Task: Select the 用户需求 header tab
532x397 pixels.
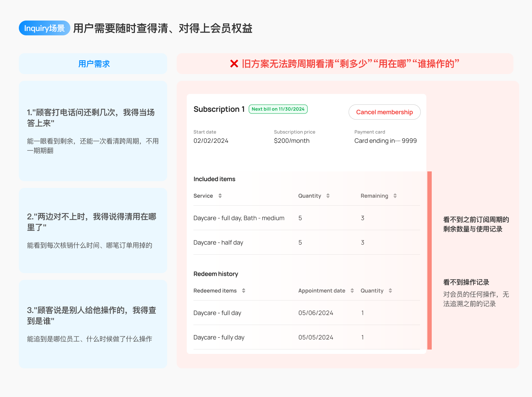Action: click(x=93, y=64)
